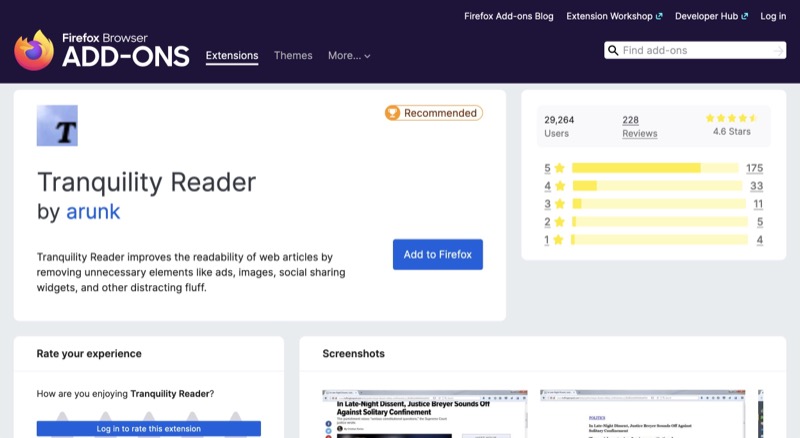Click the 5-star row star icon

coord(560,168)
